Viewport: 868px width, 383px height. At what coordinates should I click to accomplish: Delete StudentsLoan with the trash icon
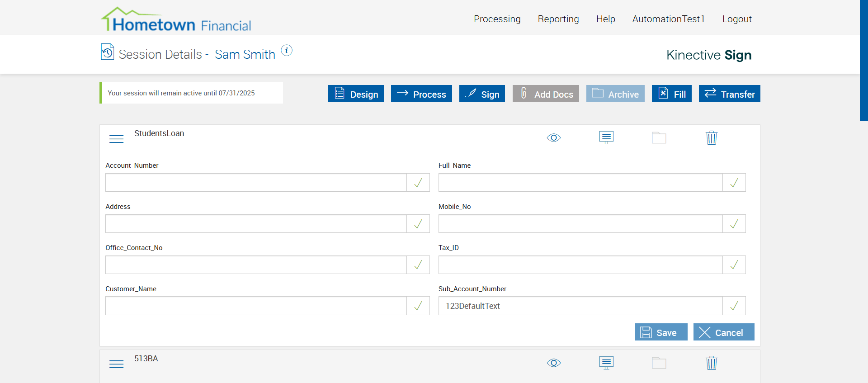pyautogui.click(x=712, y=137)
